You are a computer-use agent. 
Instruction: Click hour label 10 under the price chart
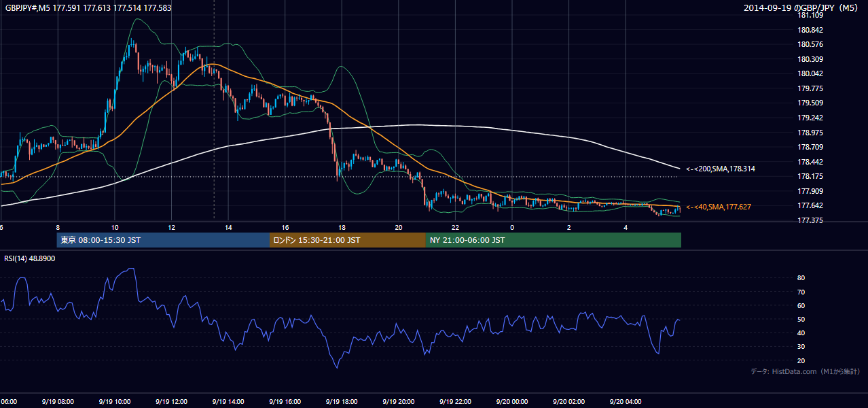pos(115,228)
